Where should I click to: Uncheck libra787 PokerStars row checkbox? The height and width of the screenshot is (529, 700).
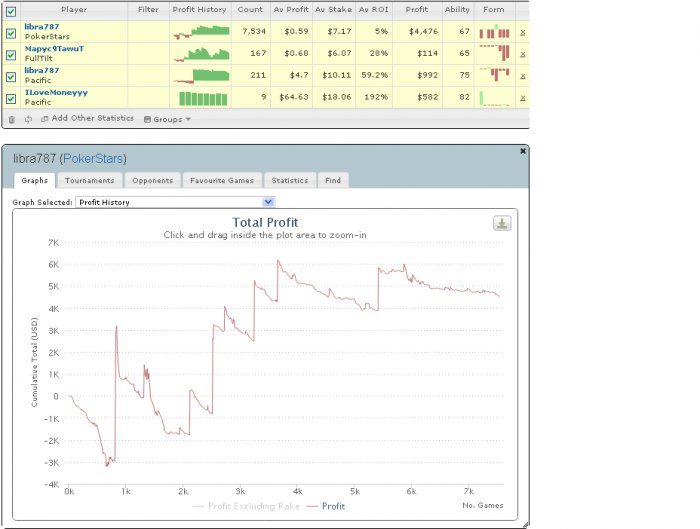[11, 33]
